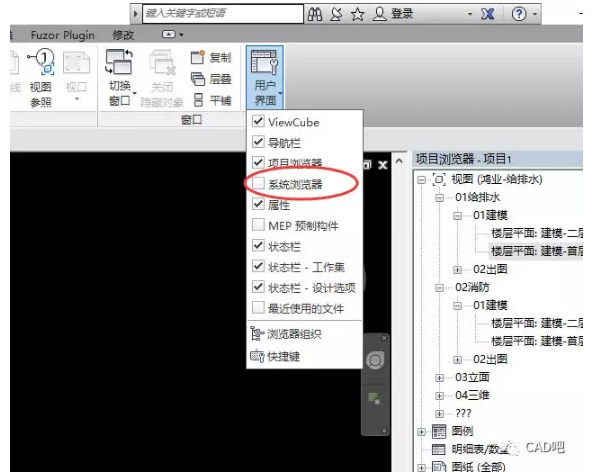Uncheck the ViewCube checkbox
The image size is (612, 474).
[259, 121]
